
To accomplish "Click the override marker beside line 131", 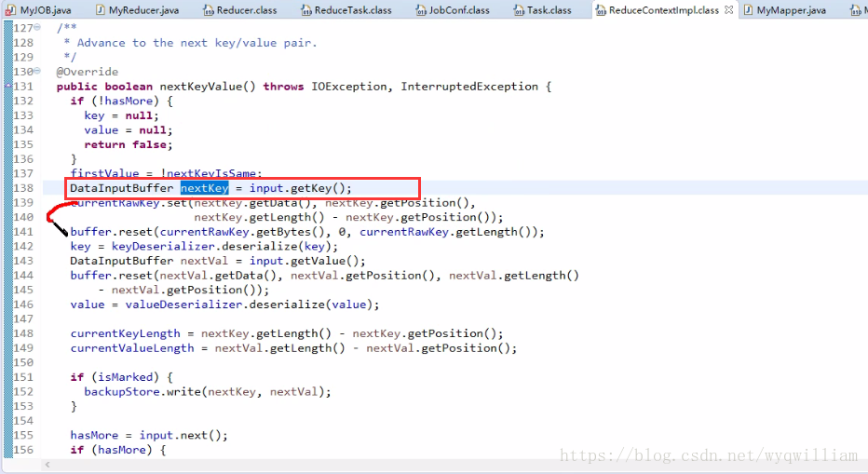I will coord(7,86).
